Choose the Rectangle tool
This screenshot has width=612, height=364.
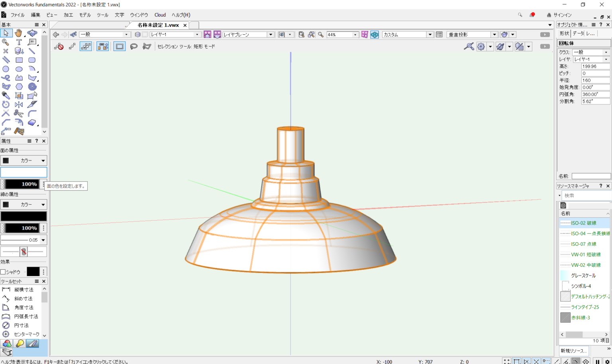[19, 60]
